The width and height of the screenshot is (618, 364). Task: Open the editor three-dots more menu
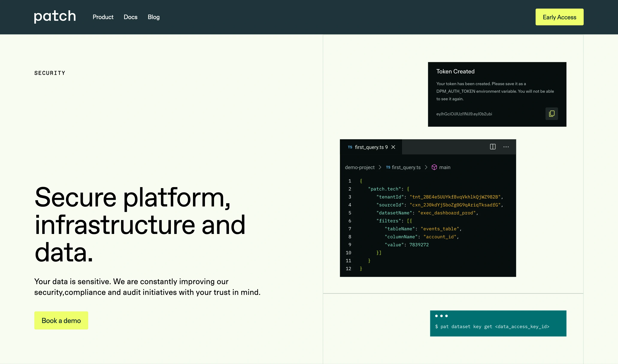click(x=506, y=147)
